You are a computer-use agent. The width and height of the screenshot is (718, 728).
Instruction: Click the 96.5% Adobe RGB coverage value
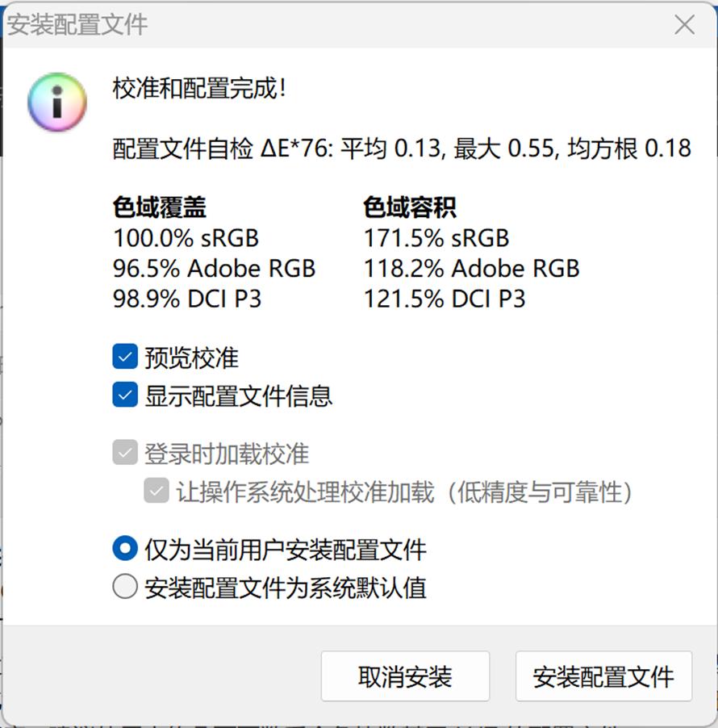214,269
